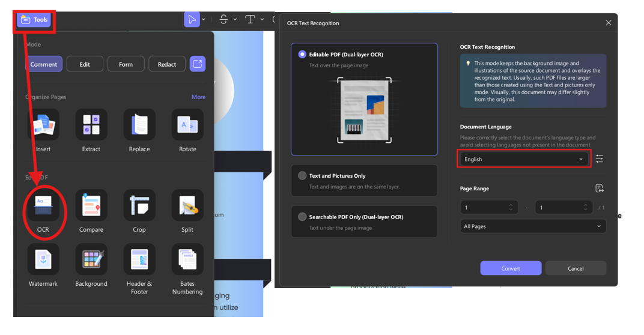Image resolution: width=644 pixels, height=335 pixels.
Task: Open More under Organize Pages
Action: [x=198, y=97]
